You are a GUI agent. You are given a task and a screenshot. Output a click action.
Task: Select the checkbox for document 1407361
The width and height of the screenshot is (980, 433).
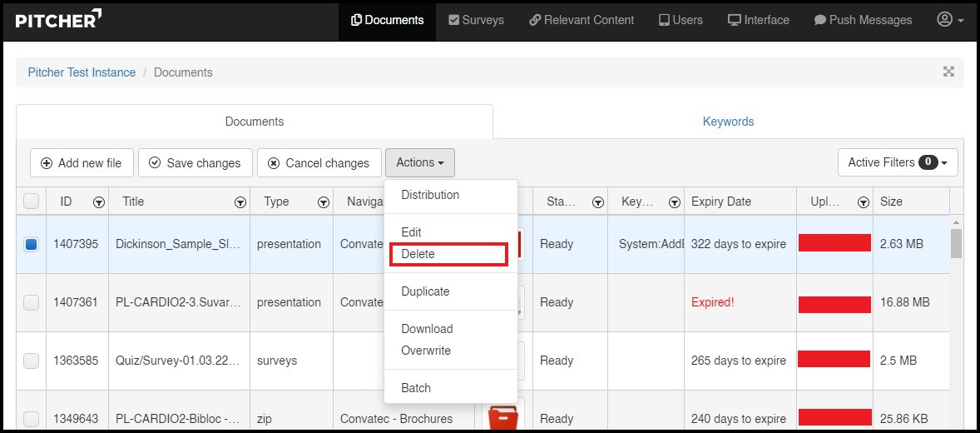tap(31, 302)
